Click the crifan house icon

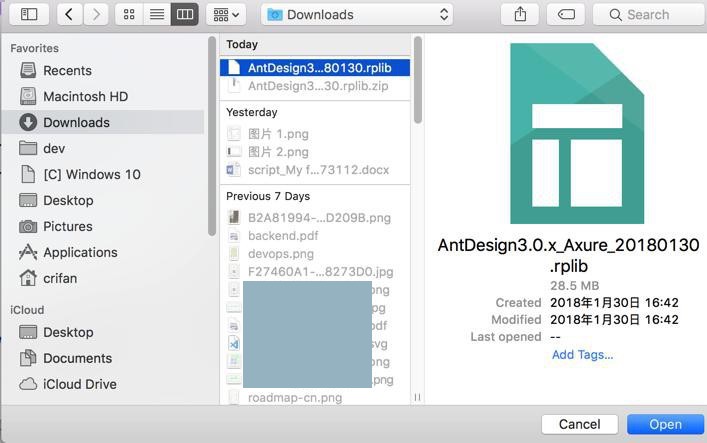(28, 278)
